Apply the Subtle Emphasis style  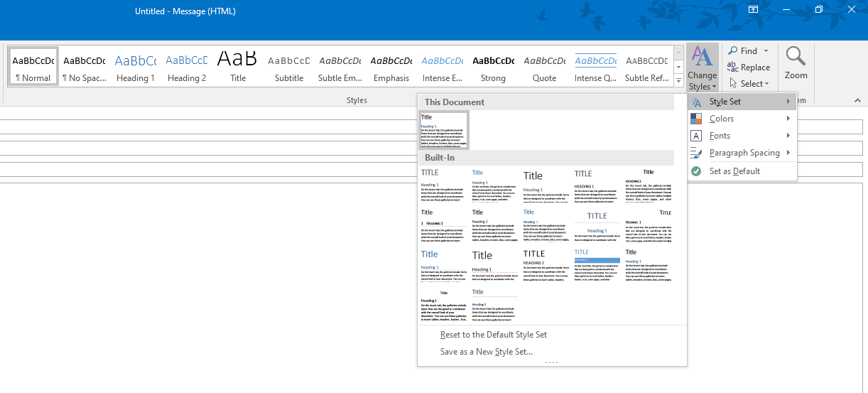coord(340,67)
